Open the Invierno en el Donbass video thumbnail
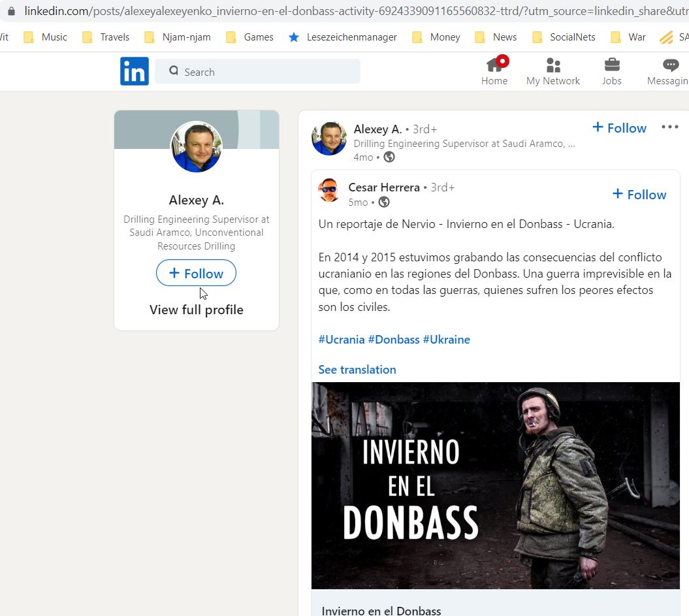 (x=496, y=485)
